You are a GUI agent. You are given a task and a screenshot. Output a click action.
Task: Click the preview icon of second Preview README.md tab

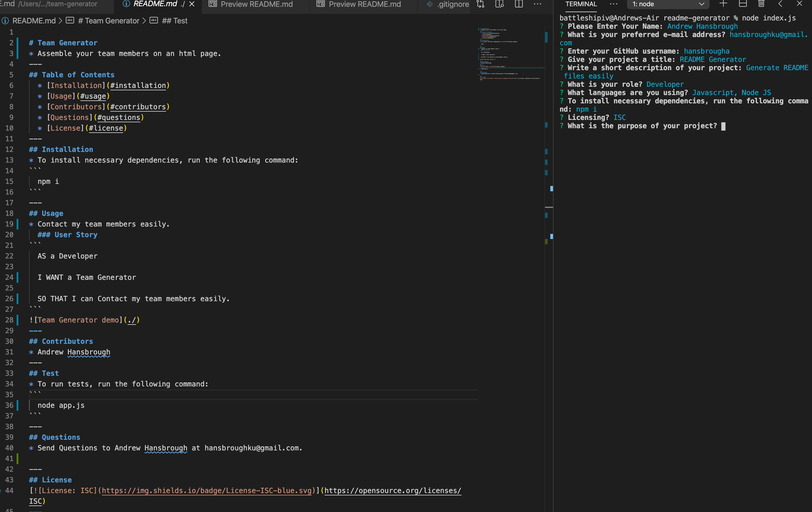click(x=320, y=4)
